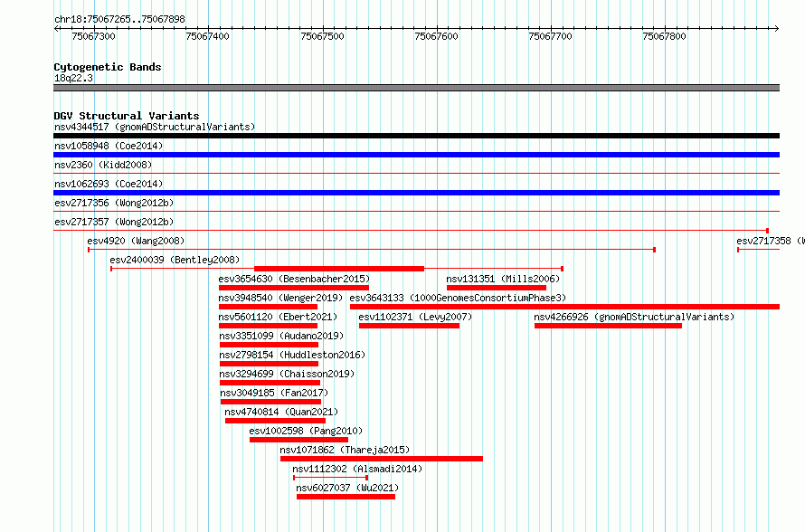
Task: Select red bar of esv3643133 variant
Action: 564,307
